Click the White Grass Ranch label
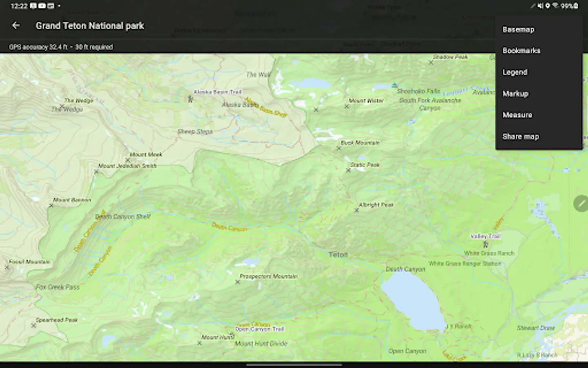This screenshot has height=368, width=588. click(489, 253)
